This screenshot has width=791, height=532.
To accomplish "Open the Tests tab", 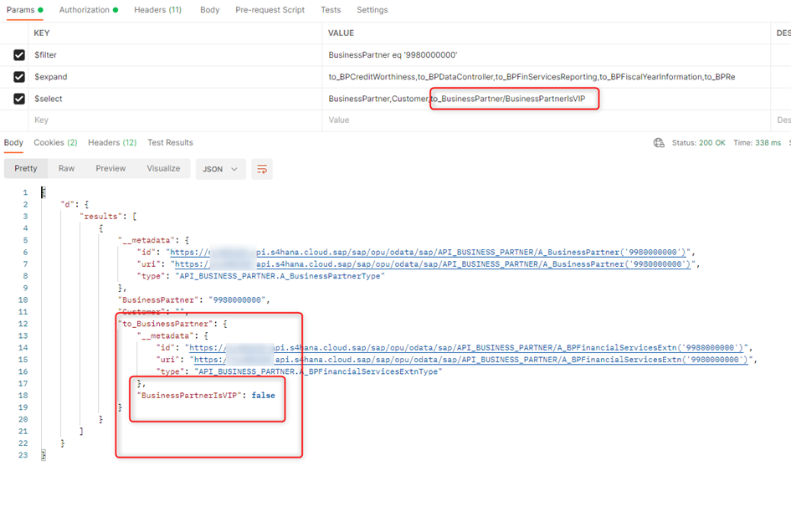I will 331,10.
